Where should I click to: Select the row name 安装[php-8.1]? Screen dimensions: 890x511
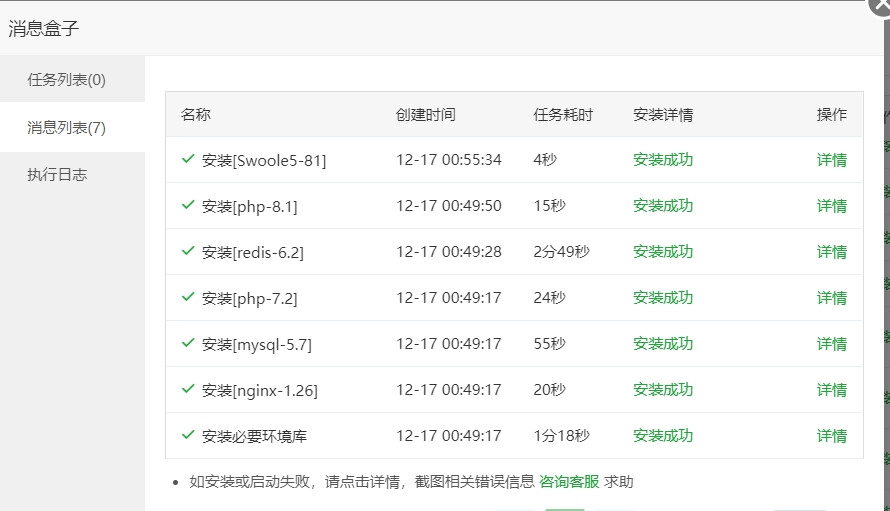click(250, 207)
